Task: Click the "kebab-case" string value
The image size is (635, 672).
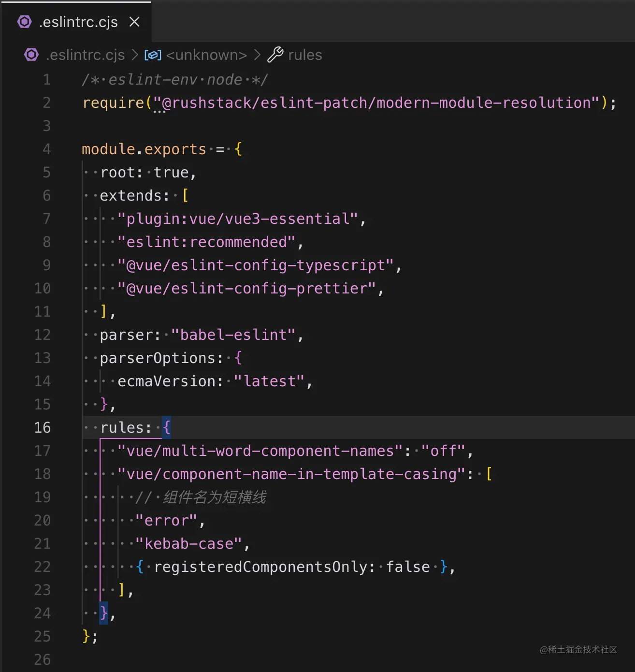Action: pyautogui.click(x=188, y=543)
